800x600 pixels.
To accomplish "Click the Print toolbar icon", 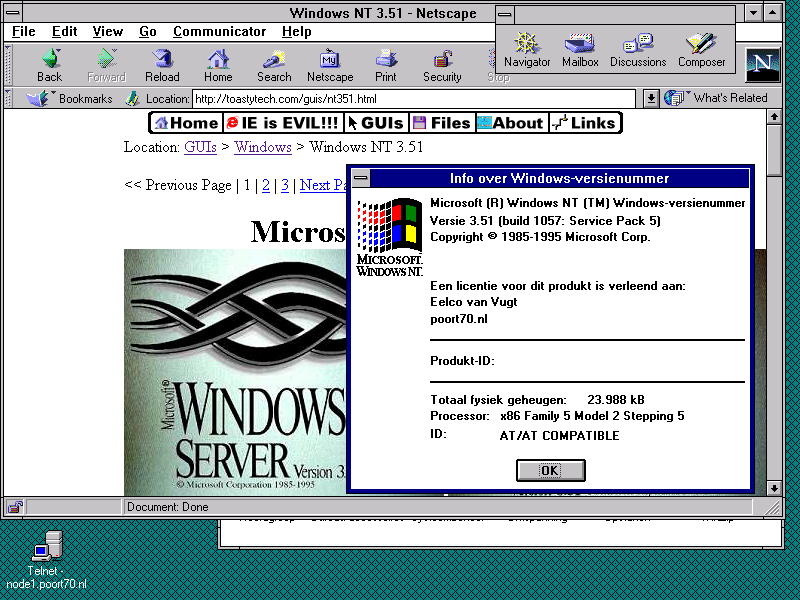I will (386, 59).
